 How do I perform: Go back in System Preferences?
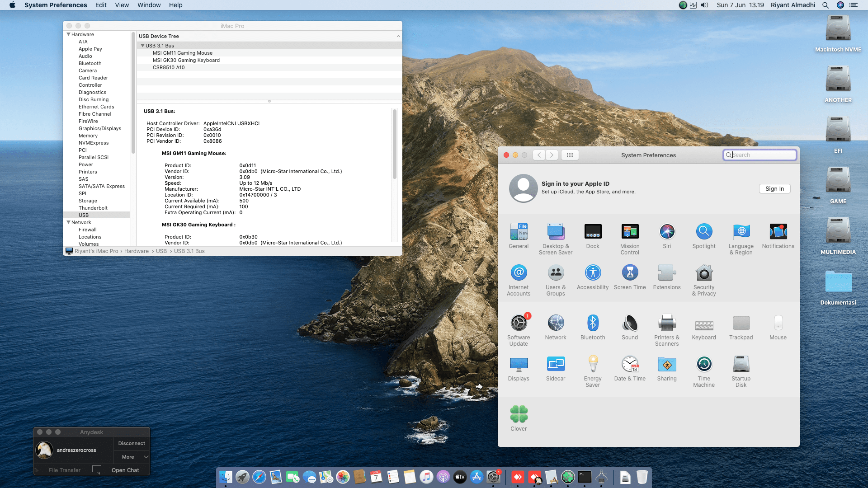coord(539,155)
